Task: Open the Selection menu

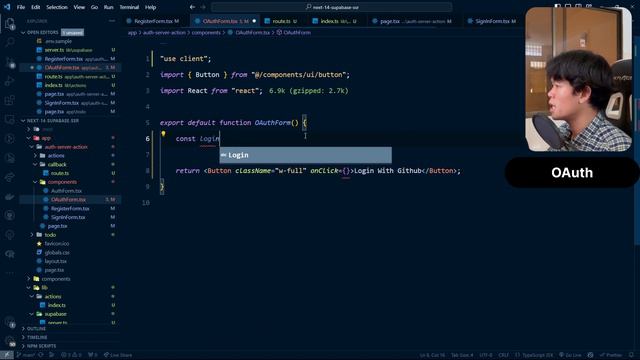Action: [x=57, y=7]
